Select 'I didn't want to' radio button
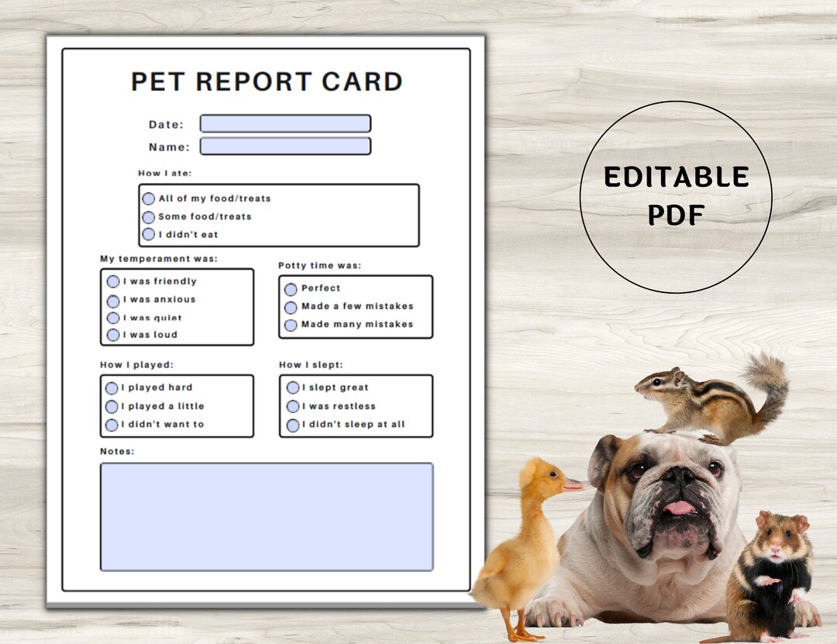 (112, 424)
